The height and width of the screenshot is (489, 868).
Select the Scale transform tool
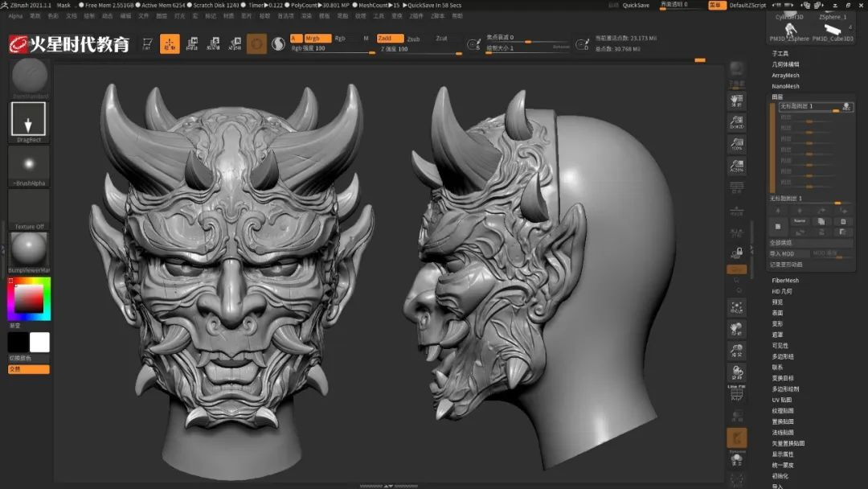pyautogui.click(x=214, y=43)
